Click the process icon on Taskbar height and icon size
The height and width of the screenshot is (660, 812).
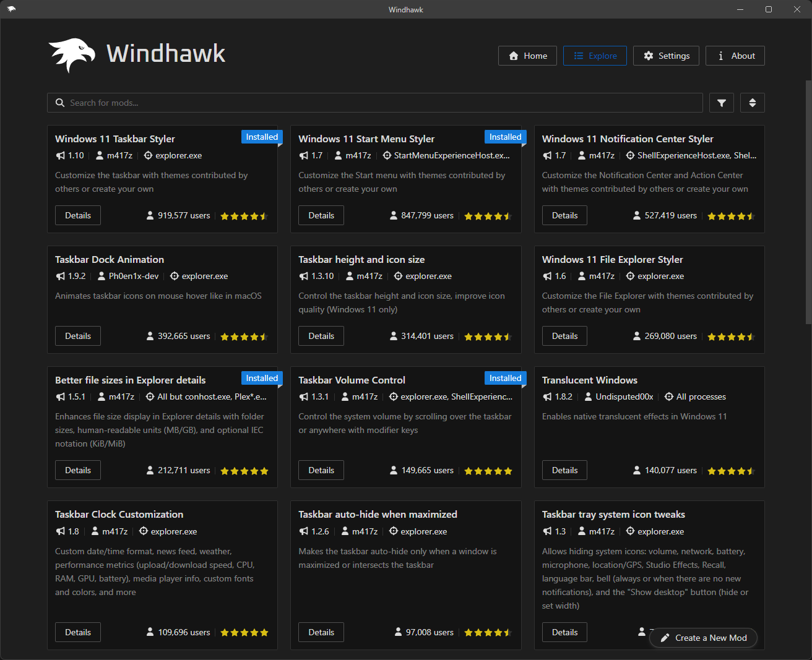pos(399,276)
